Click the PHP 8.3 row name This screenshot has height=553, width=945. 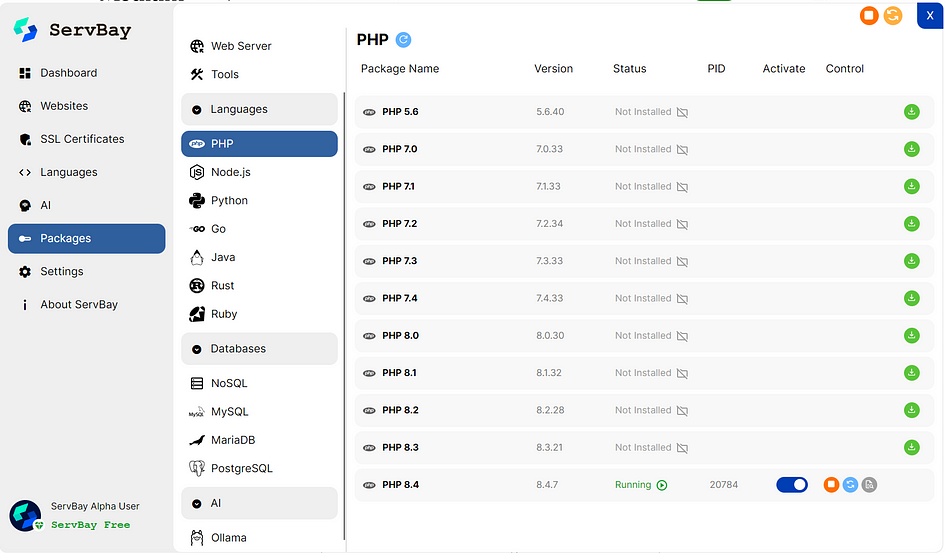400,448
